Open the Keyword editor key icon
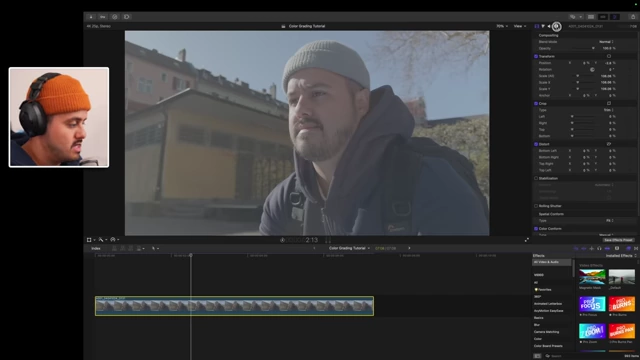The width and height of the screenshot is (640, 360). (x=102, y=17)
